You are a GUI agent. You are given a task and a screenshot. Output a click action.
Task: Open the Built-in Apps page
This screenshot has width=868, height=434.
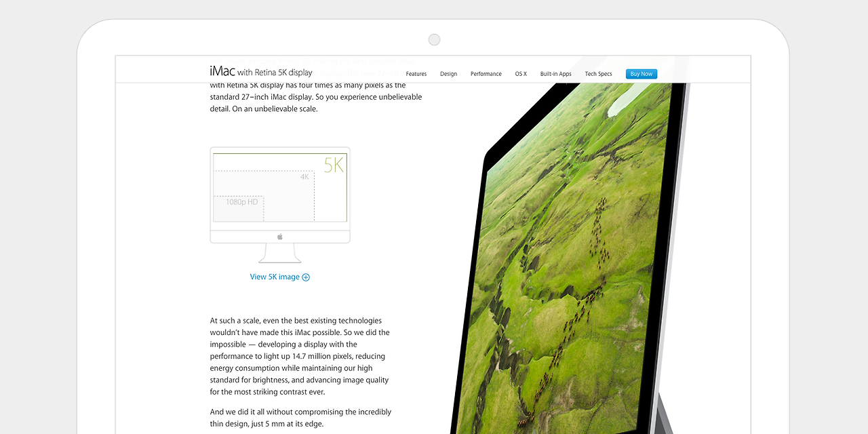[x=555, y=74]
